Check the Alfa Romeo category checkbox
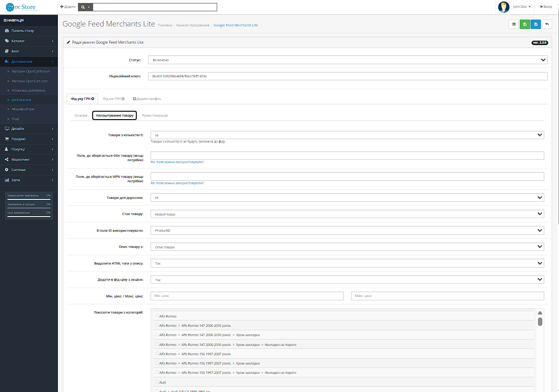 157,316
